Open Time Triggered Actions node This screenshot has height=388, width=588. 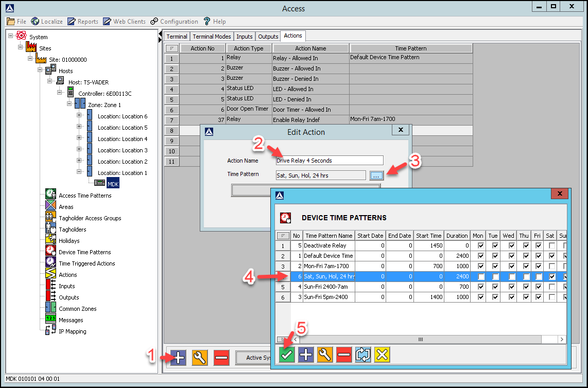(87, 263)
